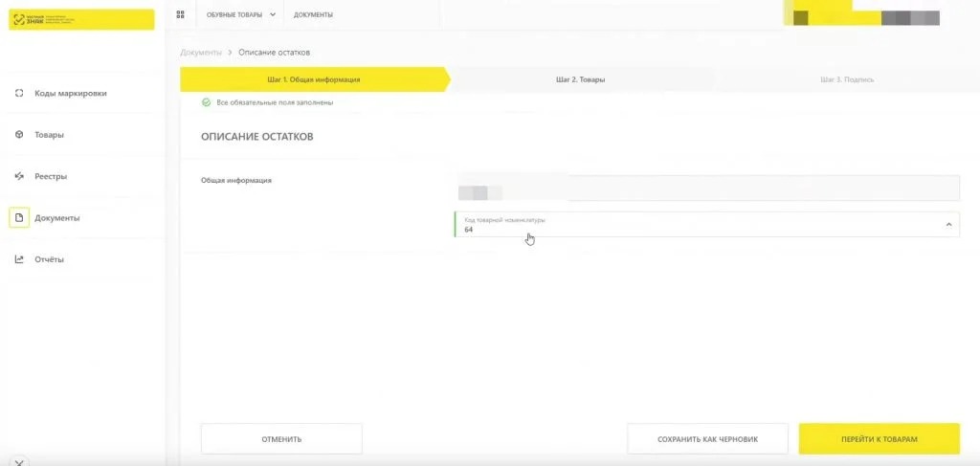This screenshot has width=980, height=466.
Task: Open the Документы top menu item
Action: click(x=313, y=14)
